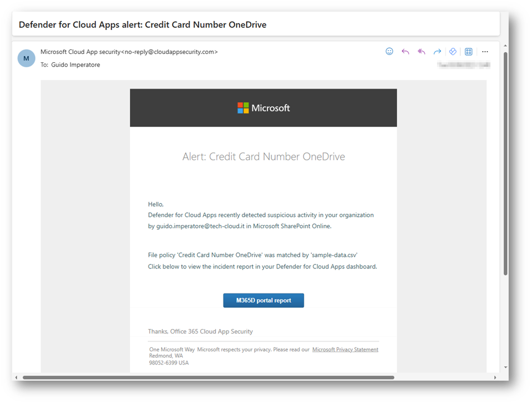Open the Microsoft Privacy Statement link
Viewport: 532px width, 404px height.
click(x=345, y=350)
